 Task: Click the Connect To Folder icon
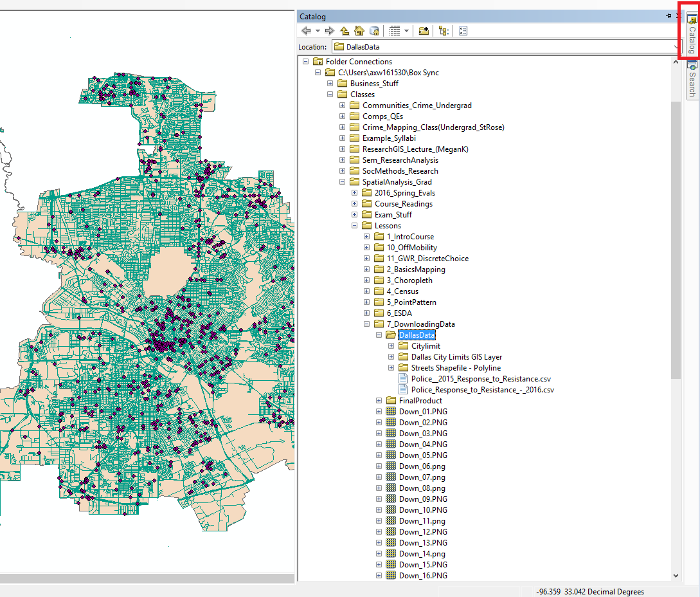coord(424,30)
